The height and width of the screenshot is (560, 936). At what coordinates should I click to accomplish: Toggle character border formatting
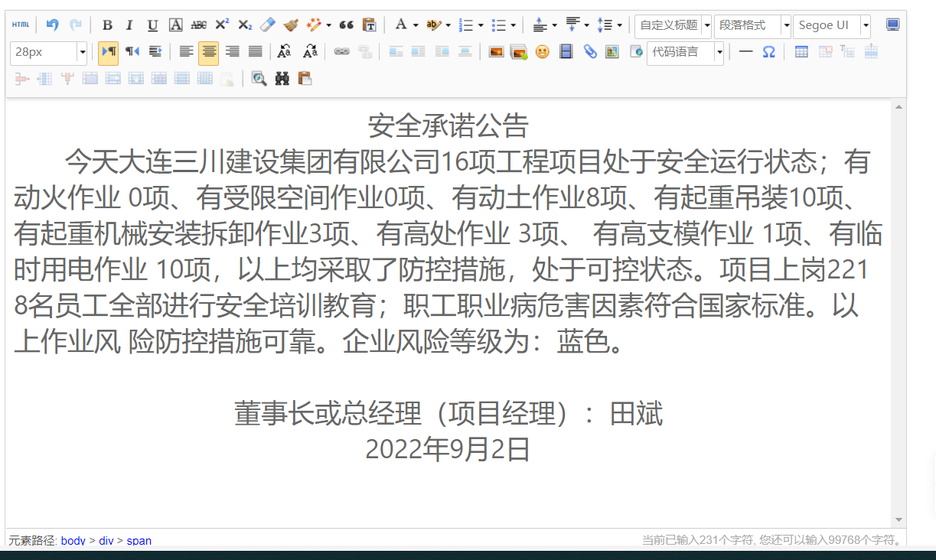point(175,24)
